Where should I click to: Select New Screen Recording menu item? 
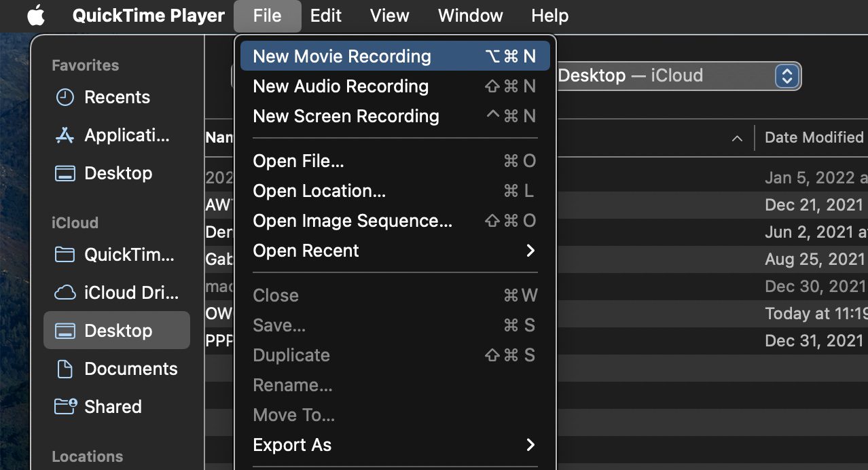[346, 116]
